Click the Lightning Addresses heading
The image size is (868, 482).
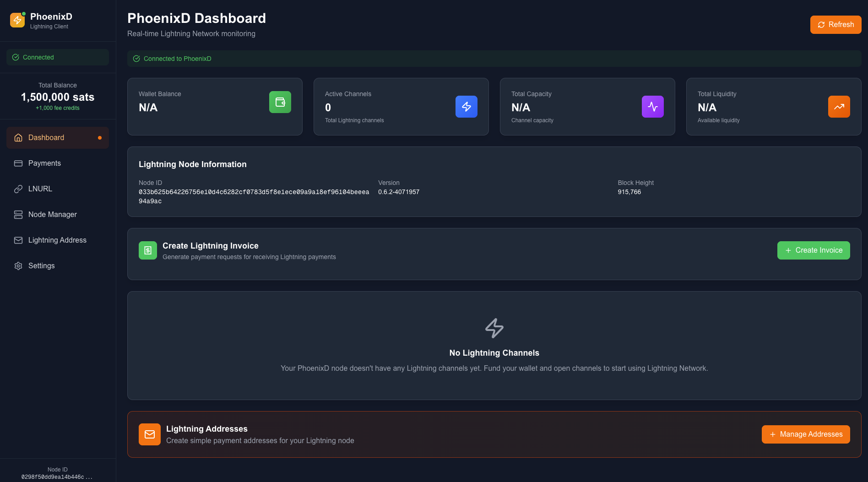pyautogui.click(x=207, y=429)
